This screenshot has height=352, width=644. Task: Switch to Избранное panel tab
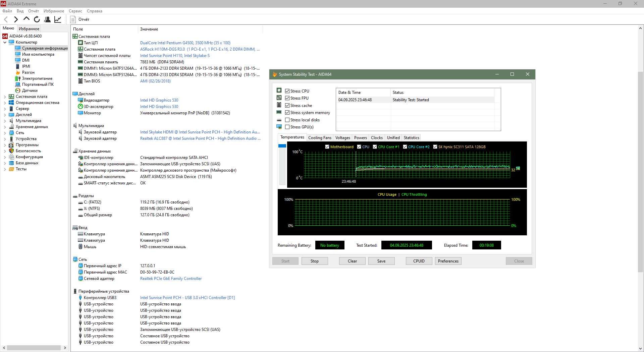[29, 29]
